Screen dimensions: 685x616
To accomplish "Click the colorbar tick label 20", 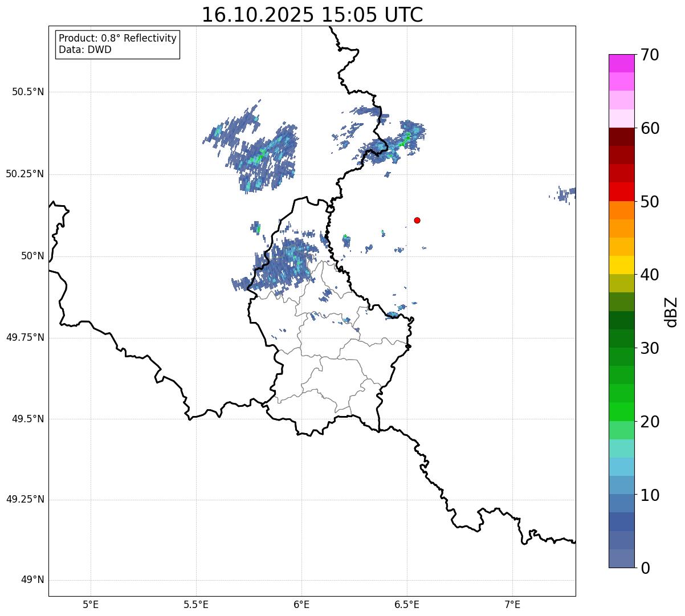I will tap(650, 422).
